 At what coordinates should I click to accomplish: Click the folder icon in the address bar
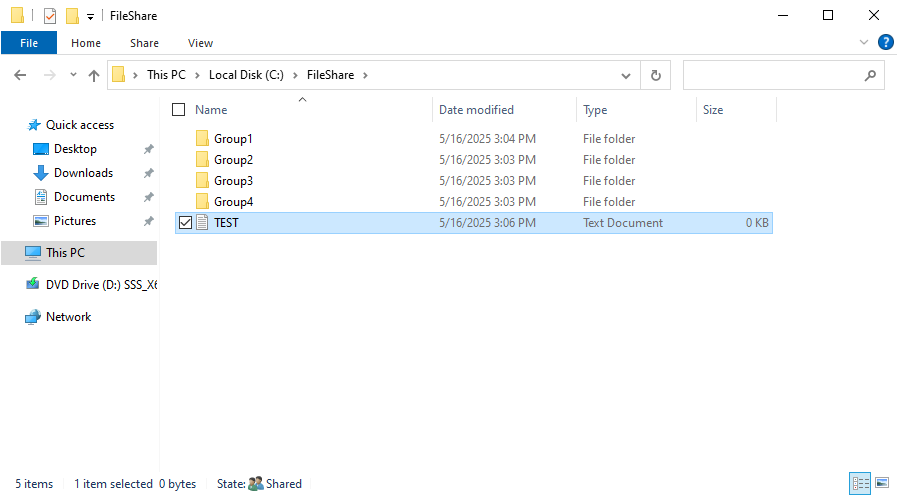tap(119, 74)
